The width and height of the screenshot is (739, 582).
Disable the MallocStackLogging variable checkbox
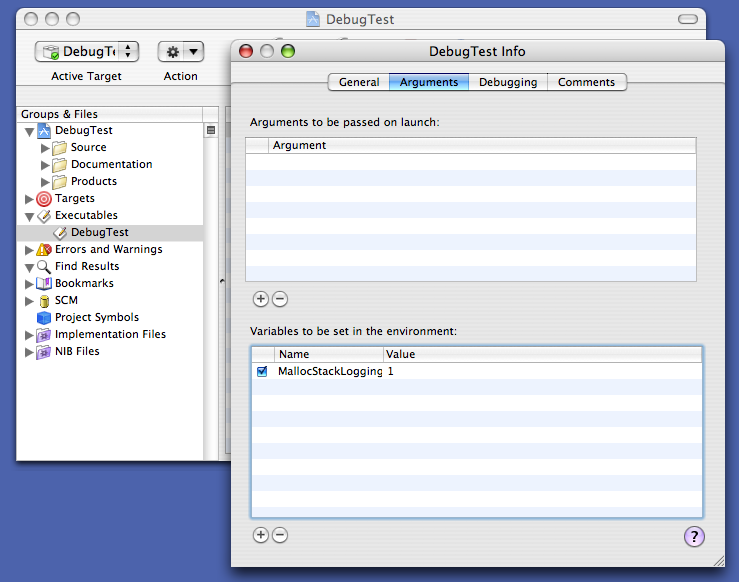[262, 371]
